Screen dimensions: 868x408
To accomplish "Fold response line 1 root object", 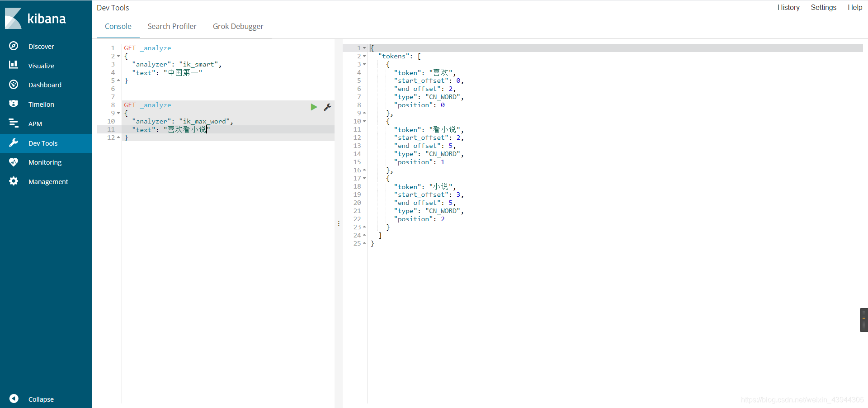I will click(x=364, y=48).
